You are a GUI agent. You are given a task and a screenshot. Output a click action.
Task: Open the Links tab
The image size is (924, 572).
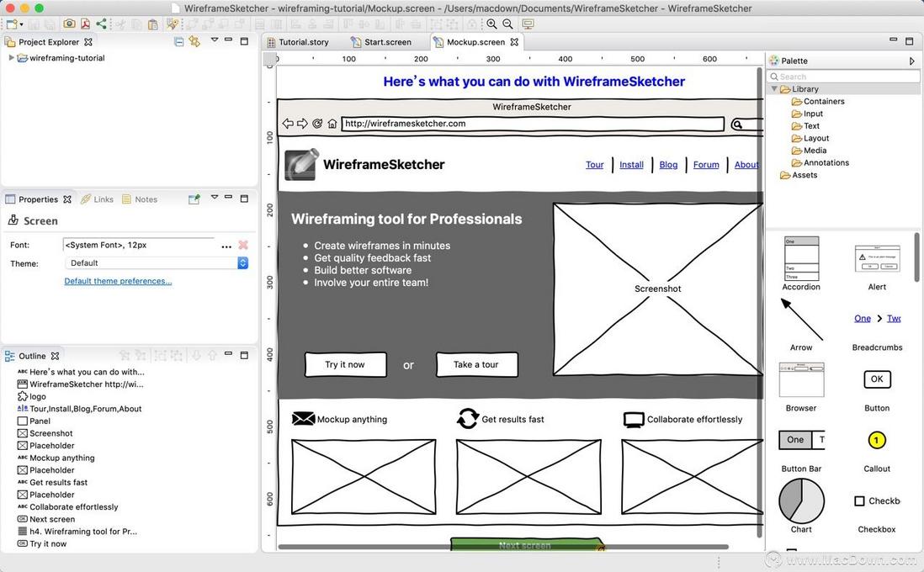point(98,199)
